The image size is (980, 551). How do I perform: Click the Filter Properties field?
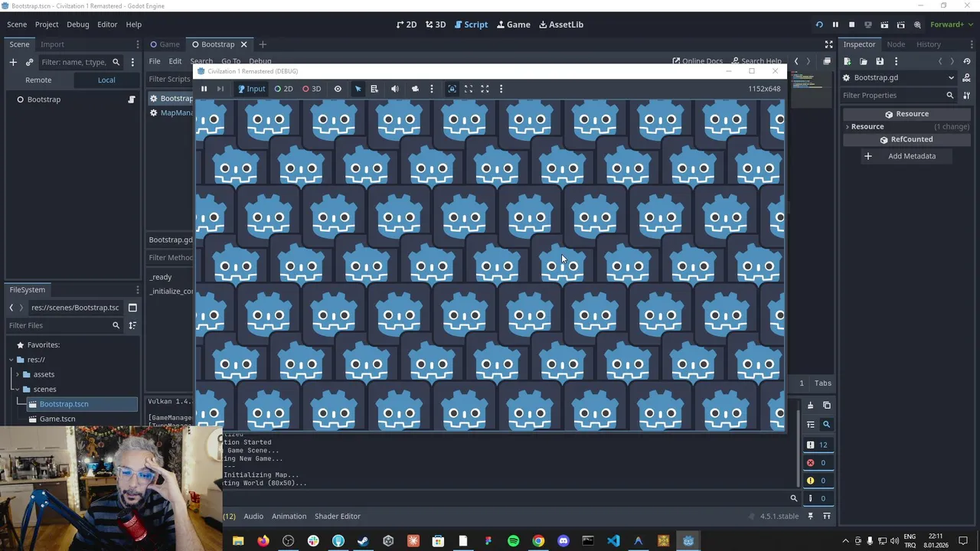tap(898, 96)
